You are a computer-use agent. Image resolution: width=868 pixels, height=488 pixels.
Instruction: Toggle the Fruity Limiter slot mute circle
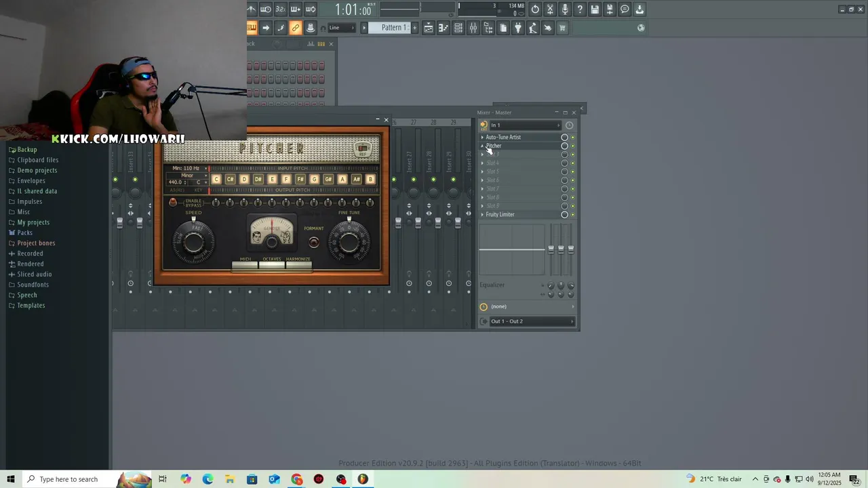[x=564, y=215]
